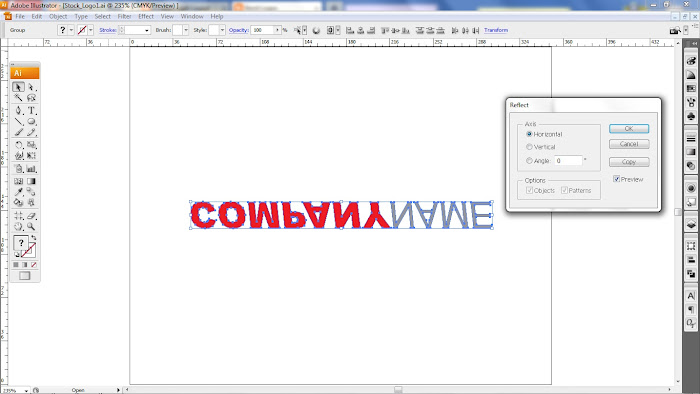Viewport: 700px width, 394px height.
Task: Click the Copy button in Reflect dialog
Action: tap(629, 162)
